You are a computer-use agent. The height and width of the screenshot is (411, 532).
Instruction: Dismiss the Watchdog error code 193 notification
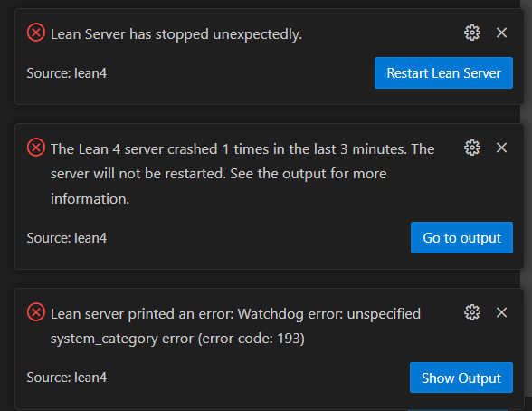point(501,312)
